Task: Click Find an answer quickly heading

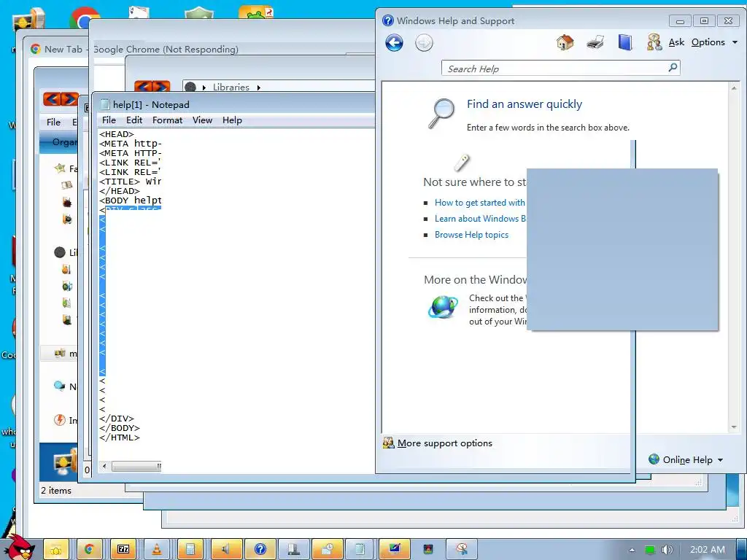Action: tap(524, 104)
